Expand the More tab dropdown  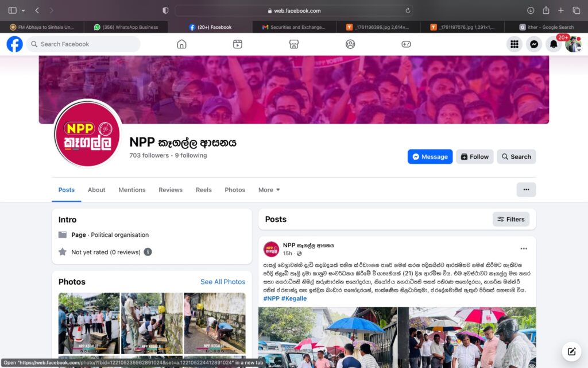(269, 190)
